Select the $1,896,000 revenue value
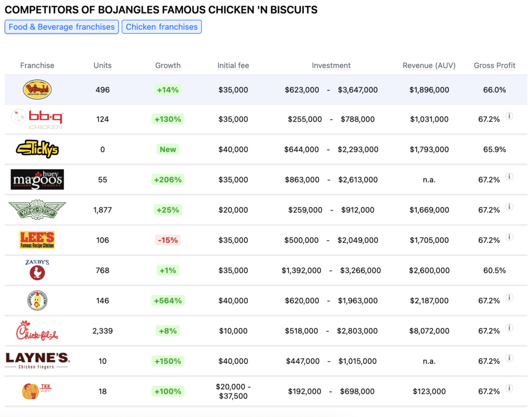The height and width of the screenshot is (417, 532). click(x=429, y=89)
